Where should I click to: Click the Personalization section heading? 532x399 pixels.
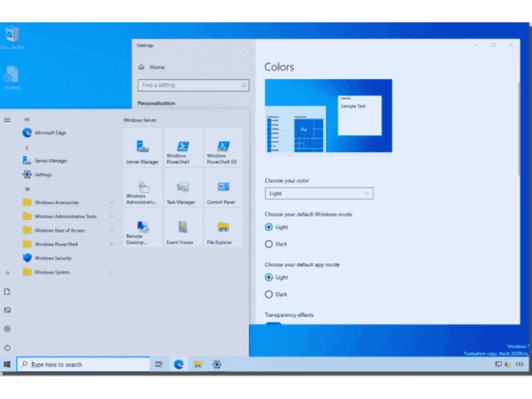tap(156, 103)
